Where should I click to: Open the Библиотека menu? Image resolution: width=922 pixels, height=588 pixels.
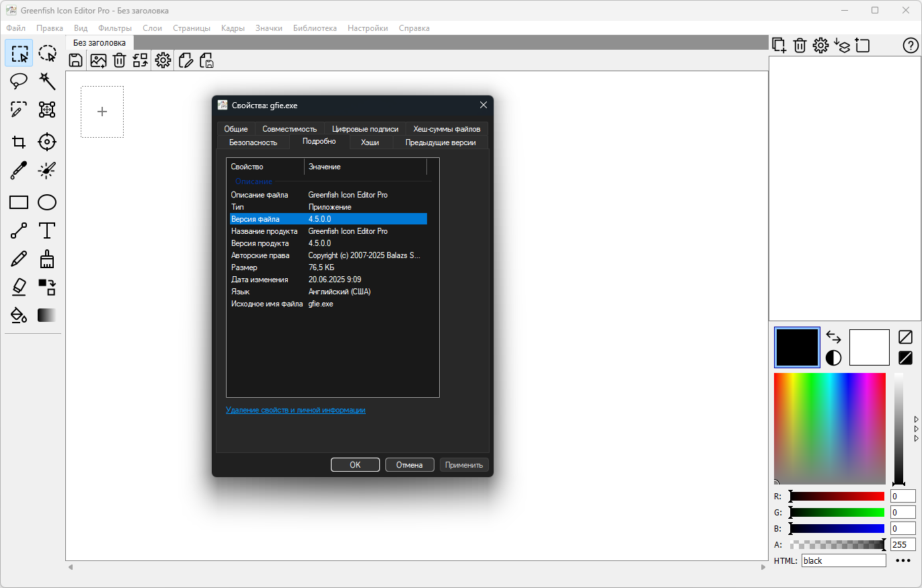coord(315,28)
